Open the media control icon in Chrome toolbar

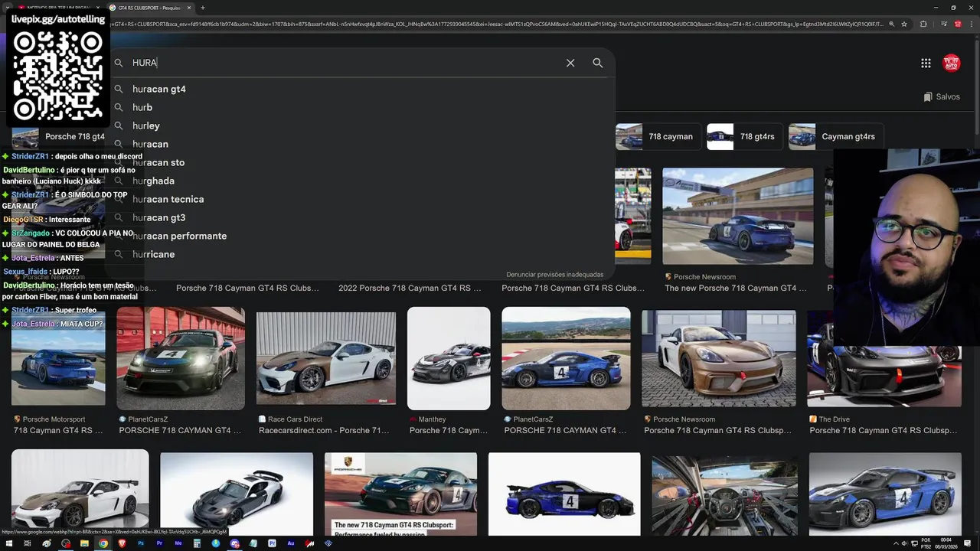(944, 24)
